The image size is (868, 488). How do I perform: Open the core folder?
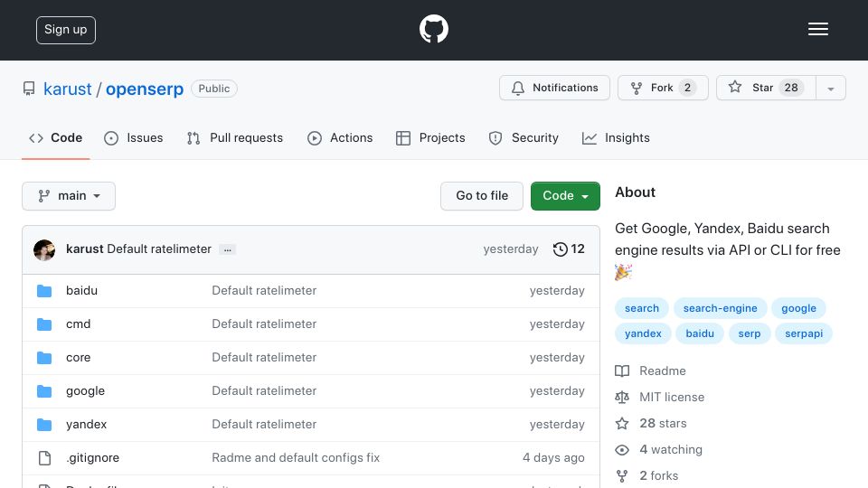pyautogui.click(x=78, y=358)
